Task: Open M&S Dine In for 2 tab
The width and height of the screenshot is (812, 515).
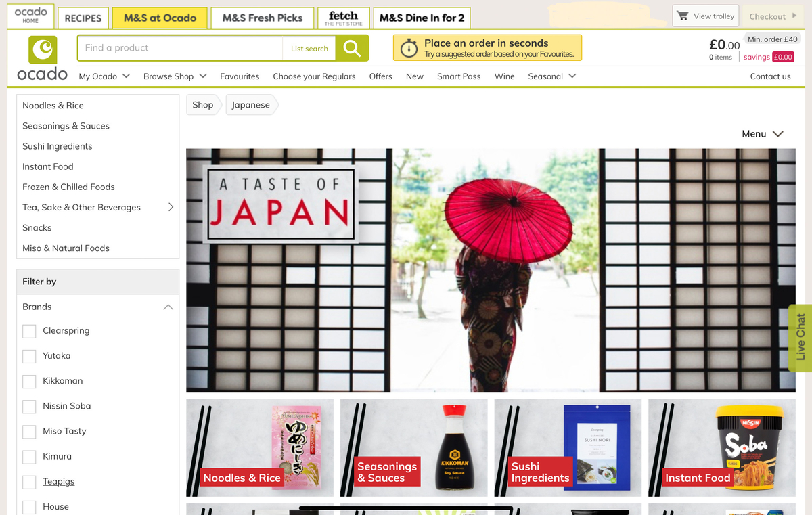Action: [x=422, y=18]
